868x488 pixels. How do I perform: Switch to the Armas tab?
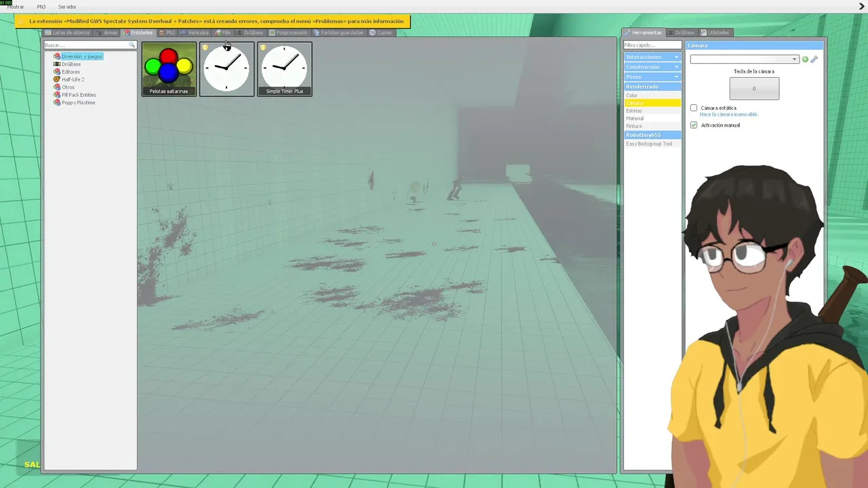click(106, 33)
